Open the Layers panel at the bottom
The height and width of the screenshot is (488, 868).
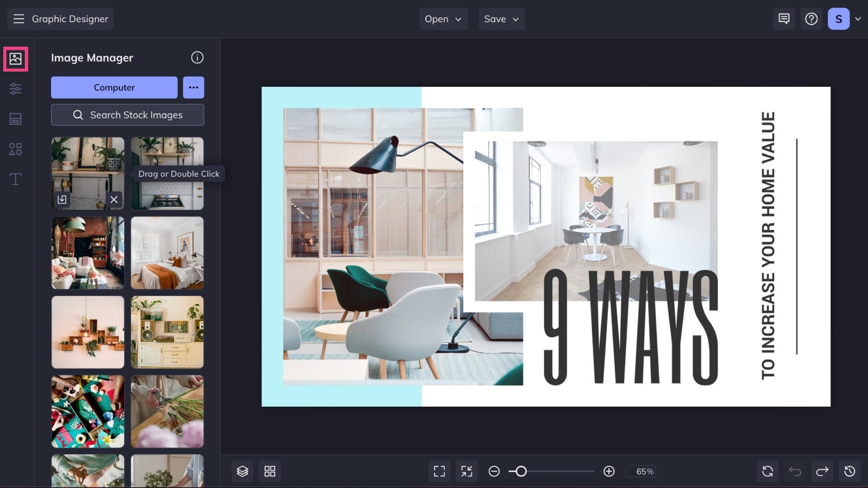coord(242,471)
